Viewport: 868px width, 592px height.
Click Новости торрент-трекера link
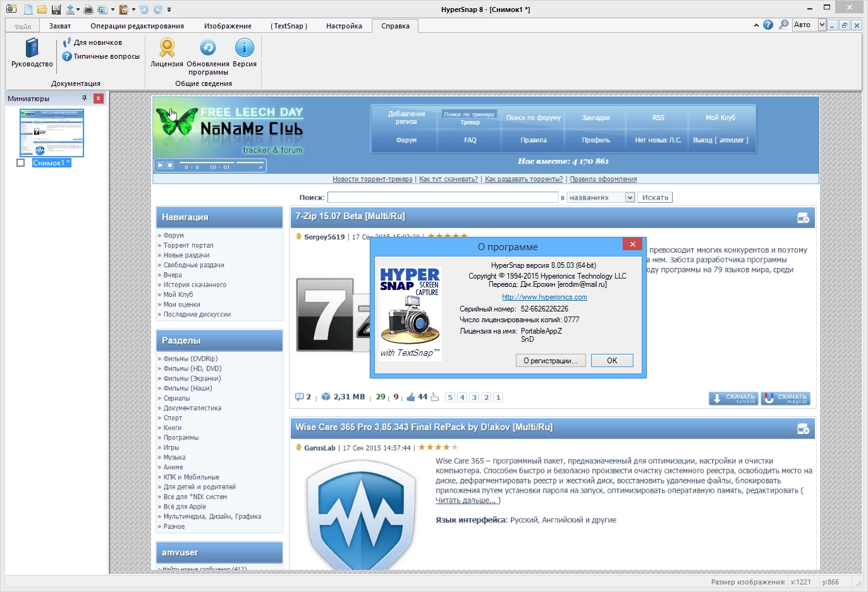coord(372,179)
